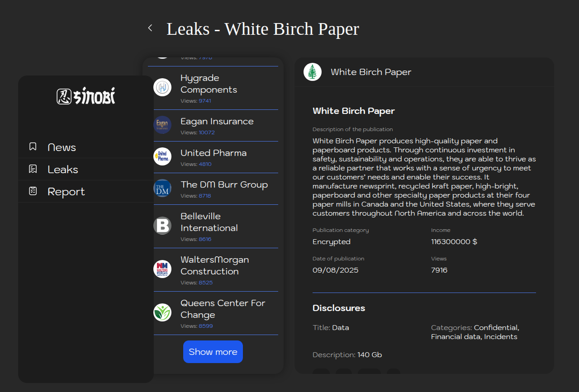Click the 10072 views count under Eagan Insurance
This screenshot has width=579, height=392.
coord(207,132)
